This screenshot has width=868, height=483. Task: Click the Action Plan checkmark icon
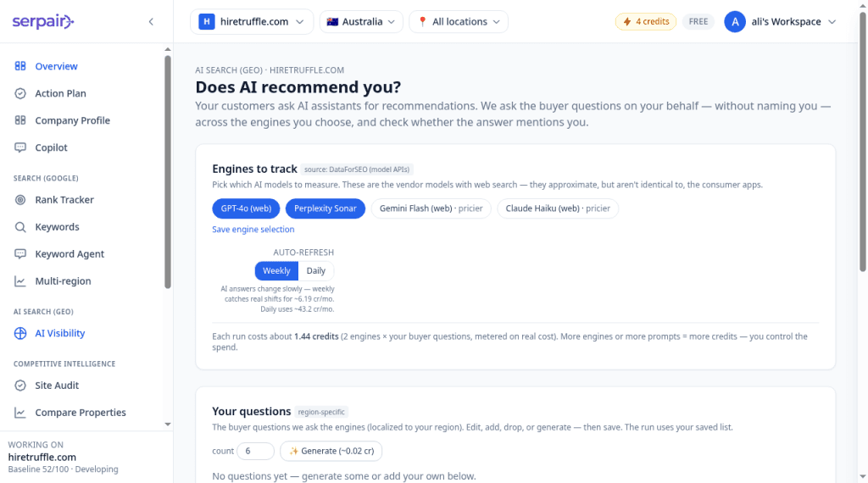click(x=20, y=93)
